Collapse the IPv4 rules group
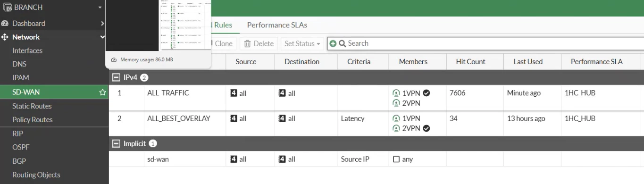The width and height of the screenshot is (644, 184). (116, 77)
